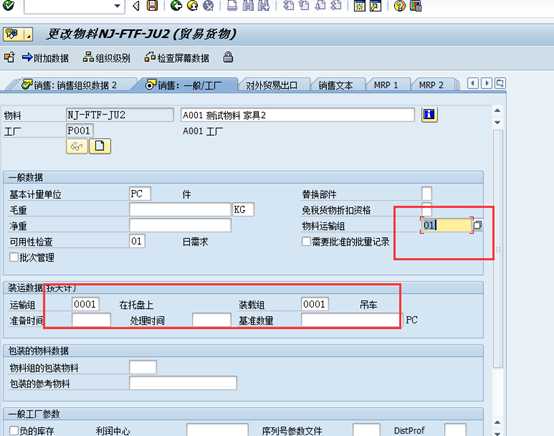This screenshot has width=554, height=436.
Task: Click the KG weight unit field
Action: (x=243, y=210)
